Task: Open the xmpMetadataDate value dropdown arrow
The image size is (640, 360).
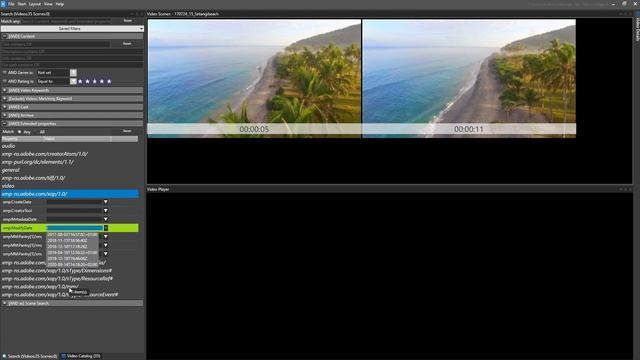Action: pyautogui.click(x=105, y=219)
